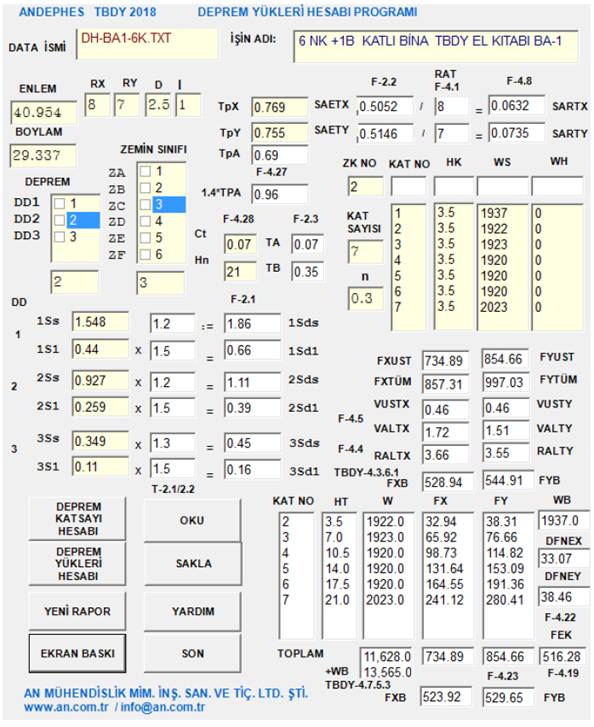
Task: Select WS list value 2023
Action: pyautogui.click(x=494, y=307)
